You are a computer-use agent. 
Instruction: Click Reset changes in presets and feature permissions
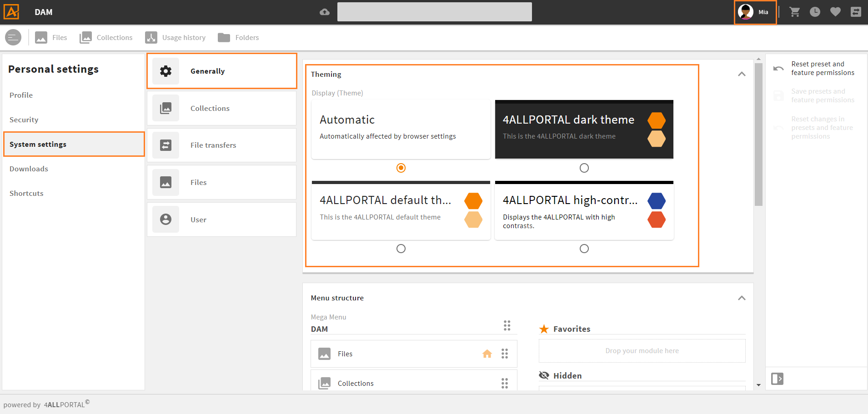click(822, 128)
